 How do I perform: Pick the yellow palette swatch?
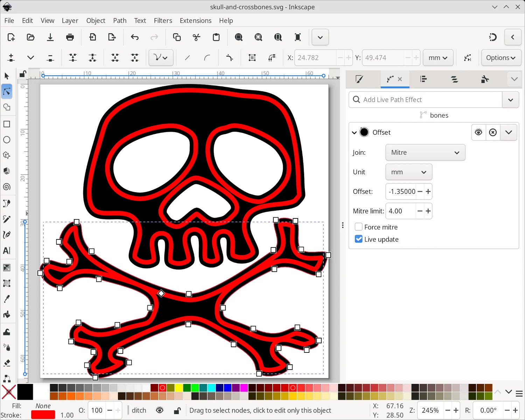178,388
